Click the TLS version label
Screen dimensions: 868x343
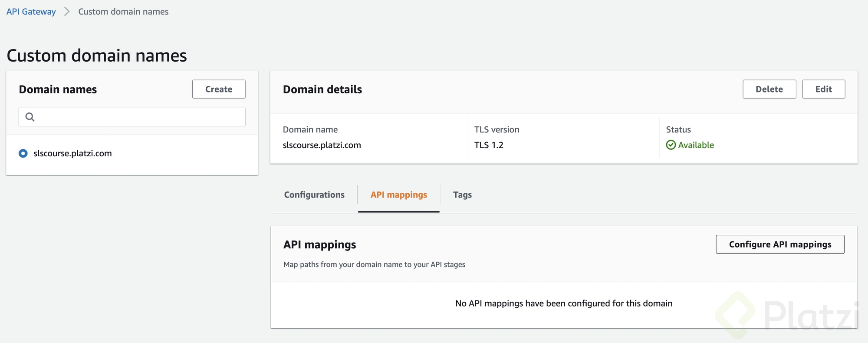(497, 129)
